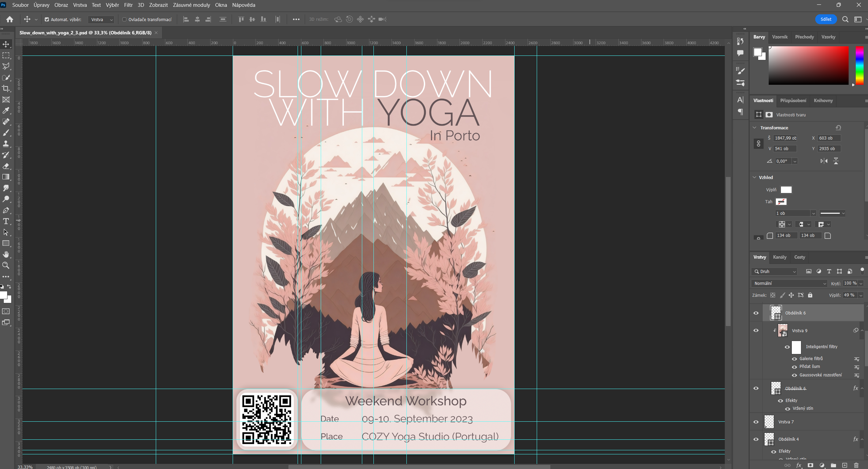The height and width of the screenshot is (469, 868).
Task: Click the Sdílet button
Action: click(825, 19)
